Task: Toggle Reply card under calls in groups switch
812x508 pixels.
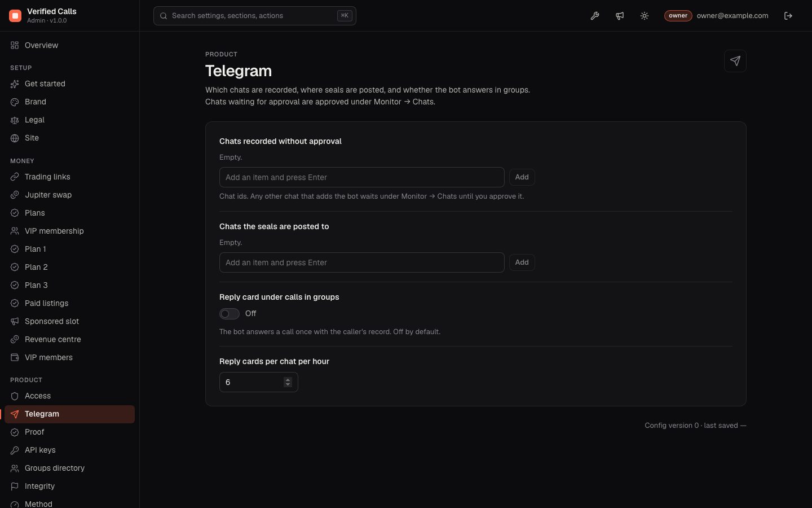Action: 230,314
